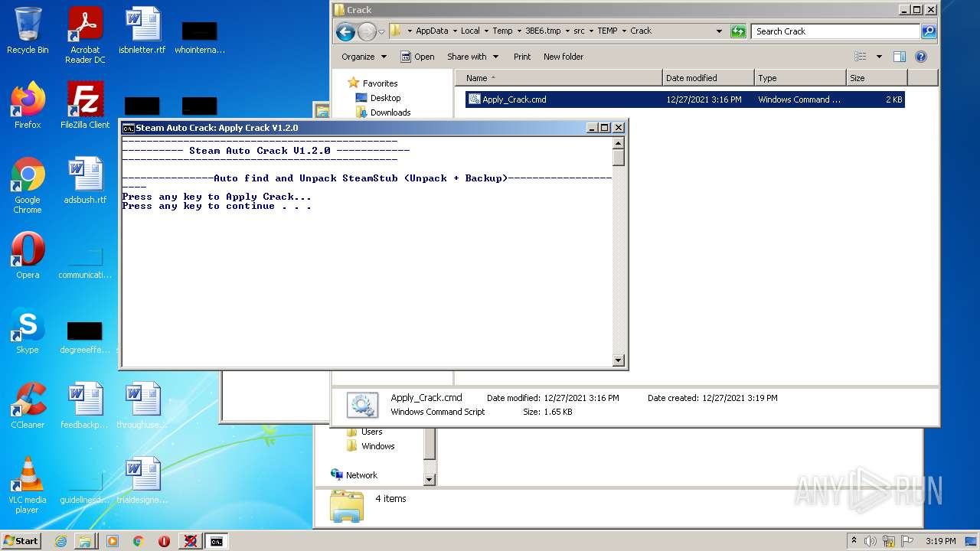This screenshot has height=551, width=980.
Task: Click New folder in Explorer toolbar
Action: click(563, 57)
